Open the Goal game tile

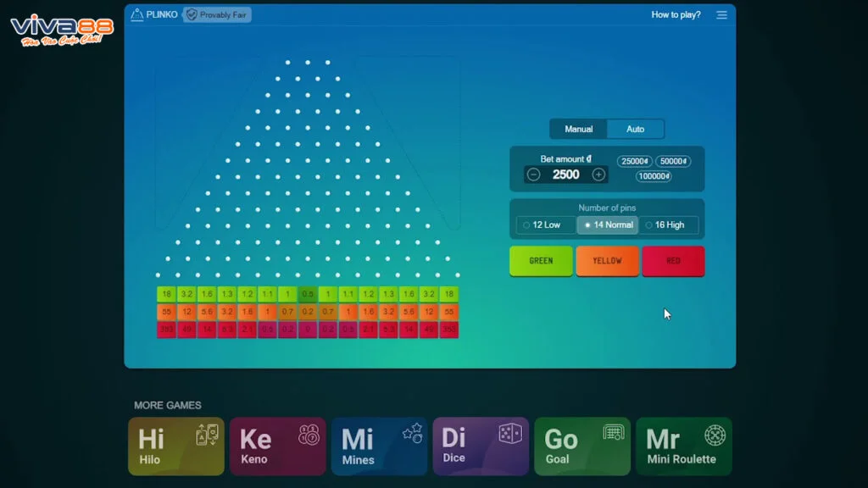point(582,446)
